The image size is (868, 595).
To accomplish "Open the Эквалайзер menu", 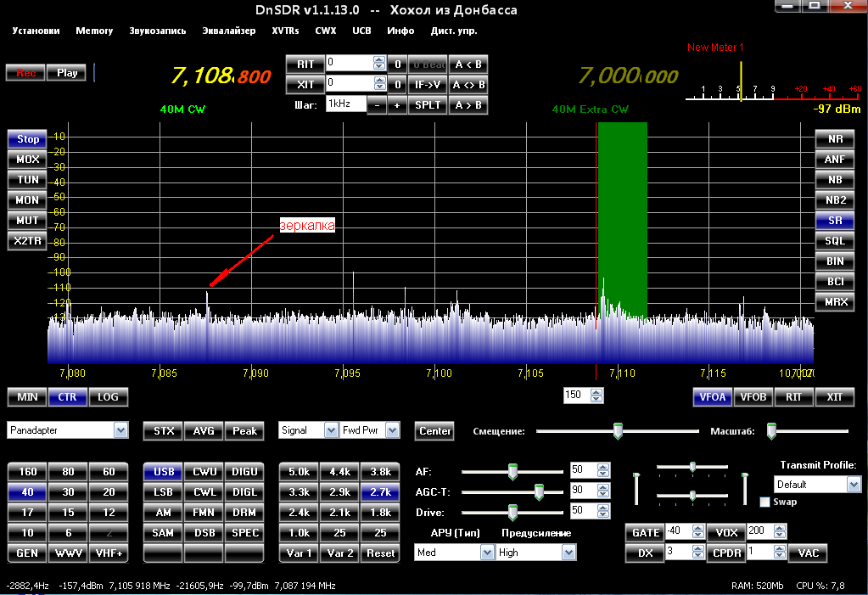I will [x=228, y=31].
